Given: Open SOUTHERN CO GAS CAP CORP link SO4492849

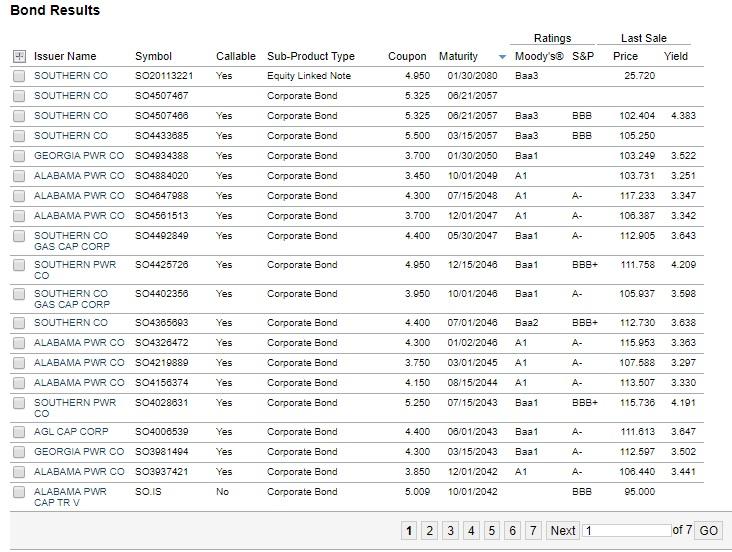Looking at the screenshot, I should pos(72,241).
